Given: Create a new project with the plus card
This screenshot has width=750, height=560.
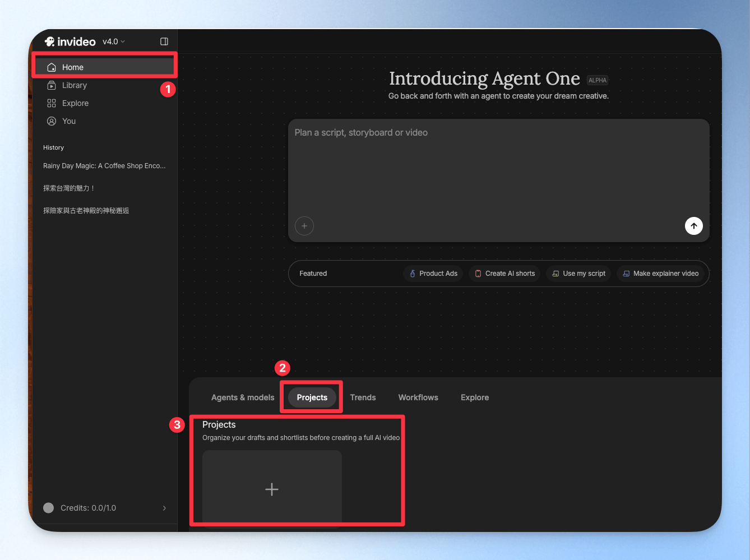Looking at the screenshot, I should (272, 489).
